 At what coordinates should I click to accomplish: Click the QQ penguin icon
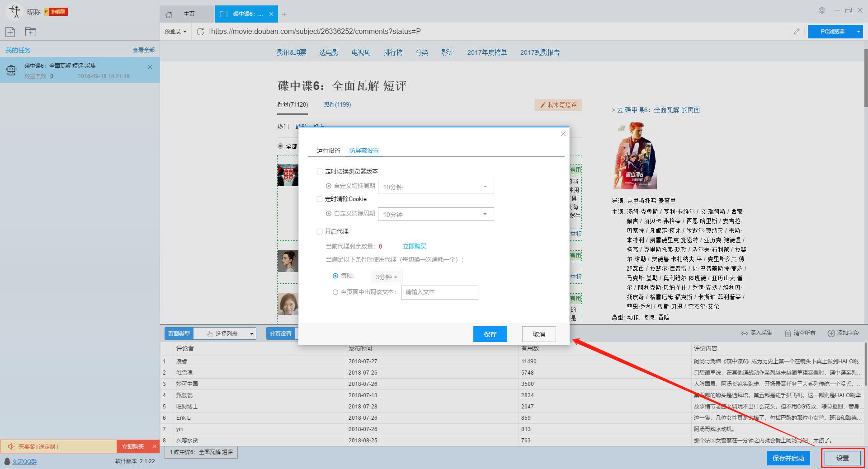tap(7, 461)
